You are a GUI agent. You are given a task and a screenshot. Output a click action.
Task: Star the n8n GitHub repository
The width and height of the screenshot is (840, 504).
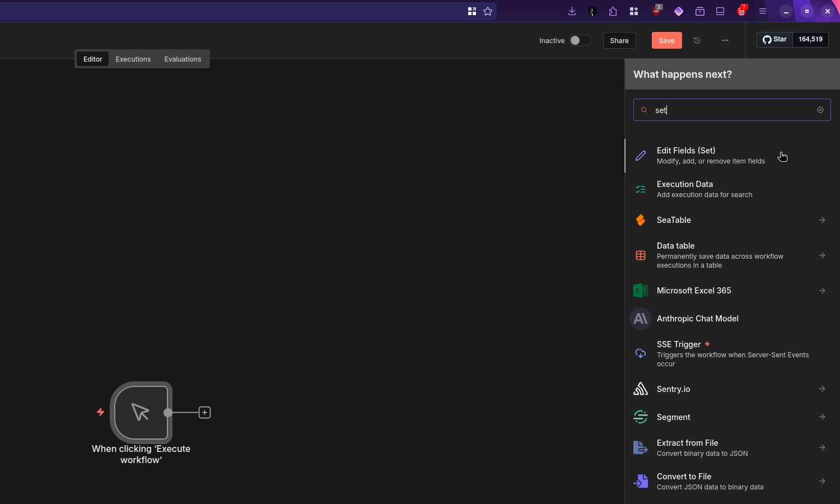coord(774,39)
